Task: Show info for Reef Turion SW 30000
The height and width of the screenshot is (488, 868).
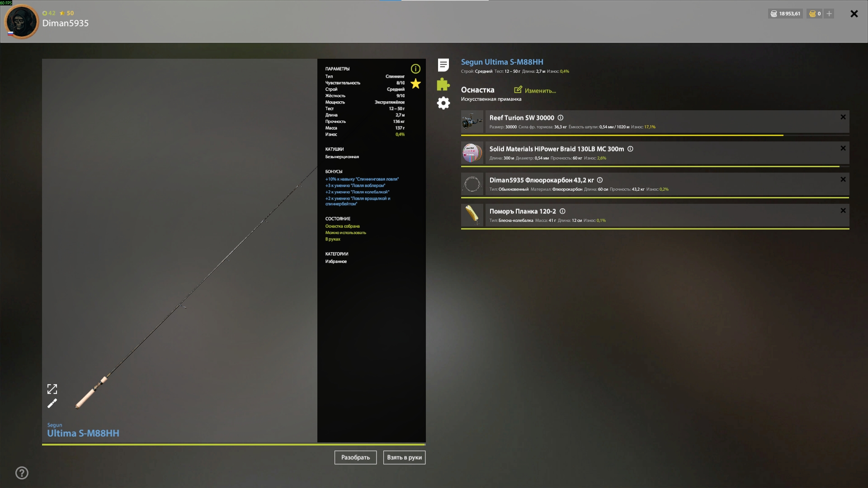Action: (x=561, y=117)
